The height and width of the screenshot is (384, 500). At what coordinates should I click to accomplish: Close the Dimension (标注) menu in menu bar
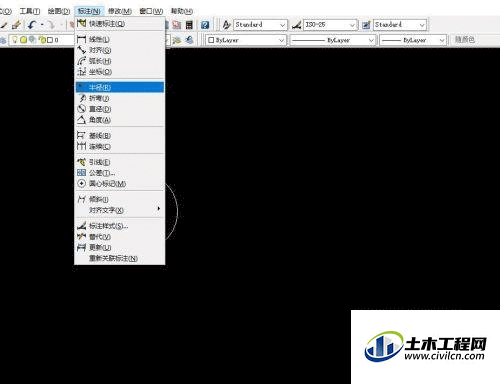(x=89, y=11)
